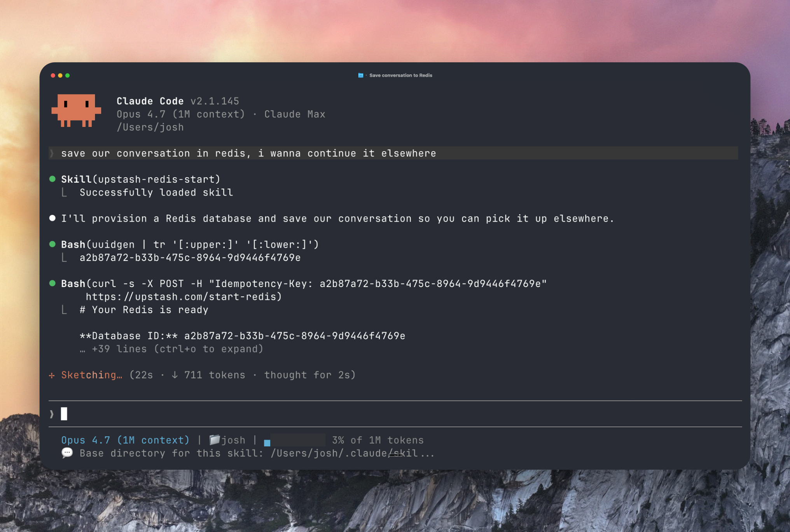Click the green dot beside Bash(uuidgen) command
The width and height of the screenshot is (790, 532).
pos(52,244)
